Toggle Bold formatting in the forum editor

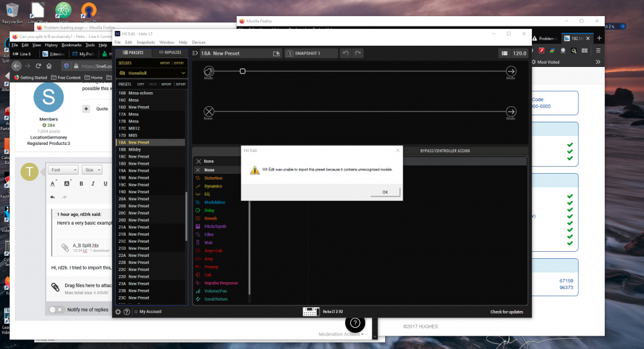[x=82, y=184]
